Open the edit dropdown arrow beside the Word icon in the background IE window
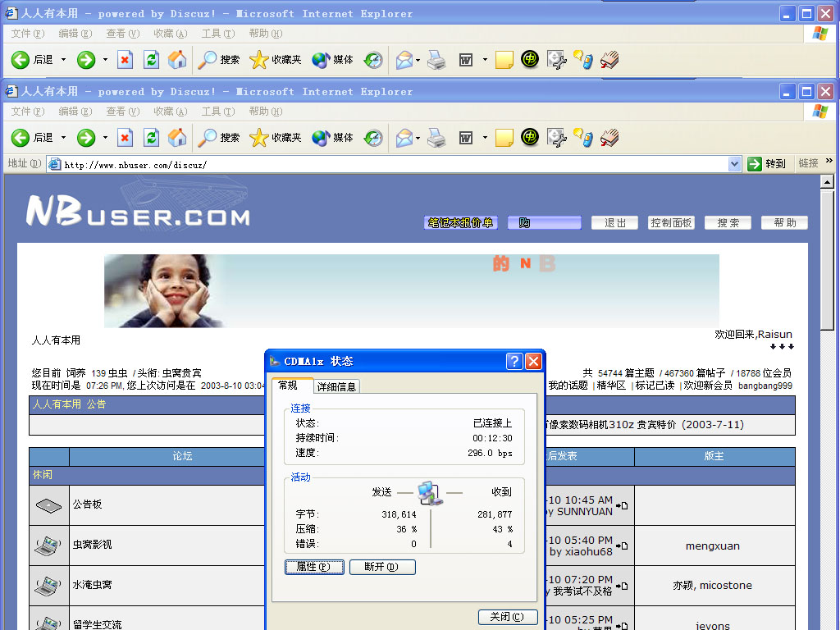Image resolution: width=840 pixels, height=630 pixels. [485, 59]
